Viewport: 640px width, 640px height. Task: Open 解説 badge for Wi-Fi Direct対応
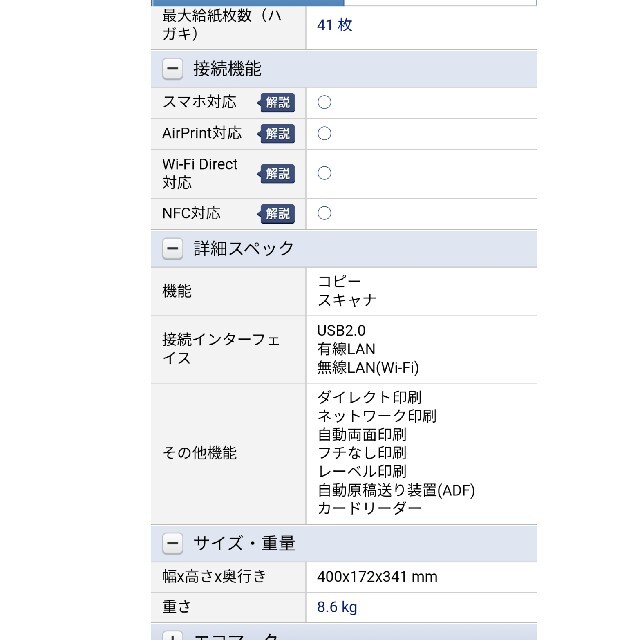(276, 174)
